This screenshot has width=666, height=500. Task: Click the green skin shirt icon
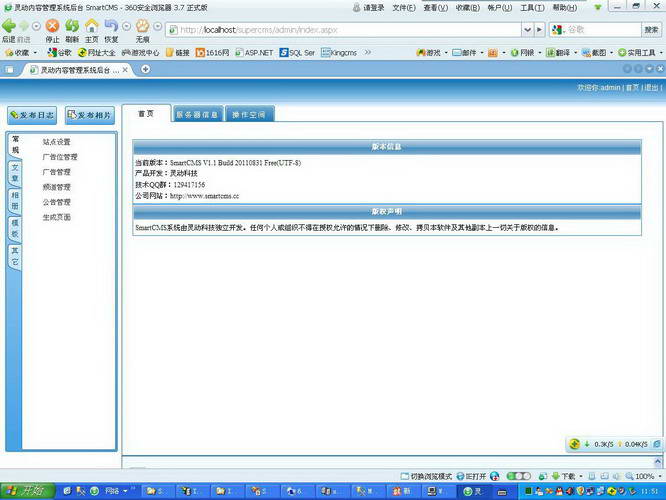pyautogui.click(x=597, y=8)
